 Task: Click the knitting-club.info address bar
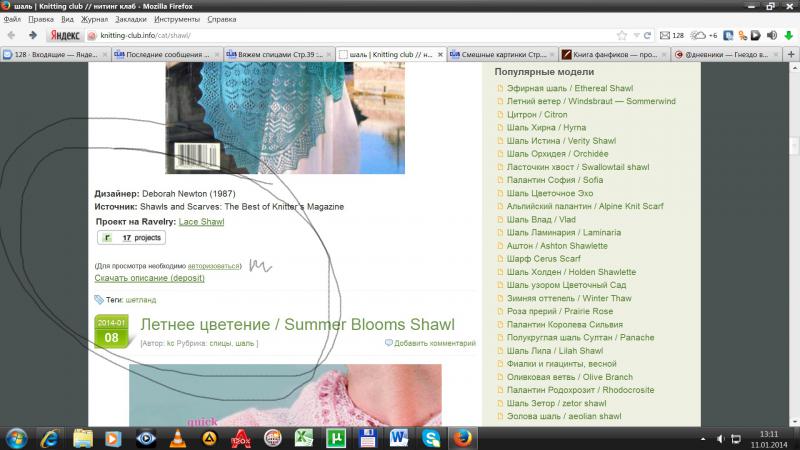click(x=352, y=35)
